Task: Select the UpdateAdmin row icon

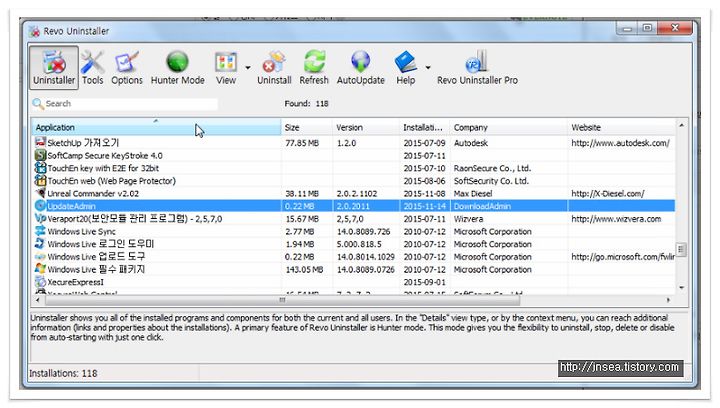Action: (x=40, y=206)
